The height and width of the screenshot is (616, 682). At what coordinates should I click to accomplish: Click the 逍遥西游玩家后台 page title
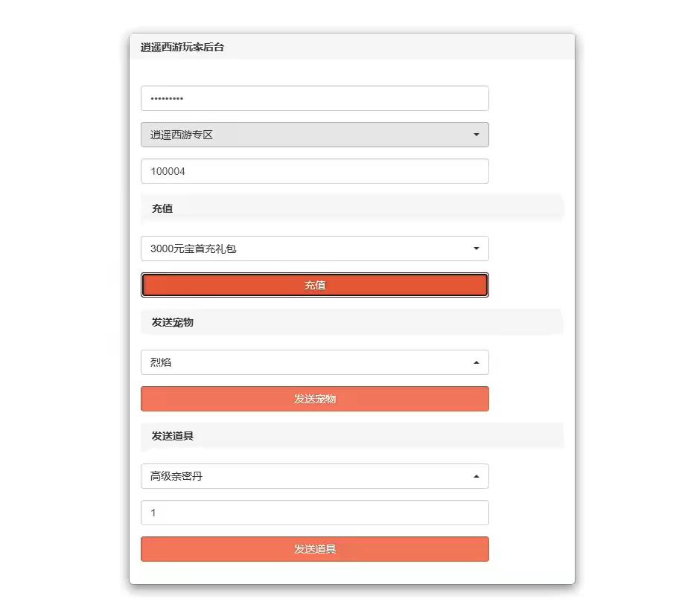182,46
